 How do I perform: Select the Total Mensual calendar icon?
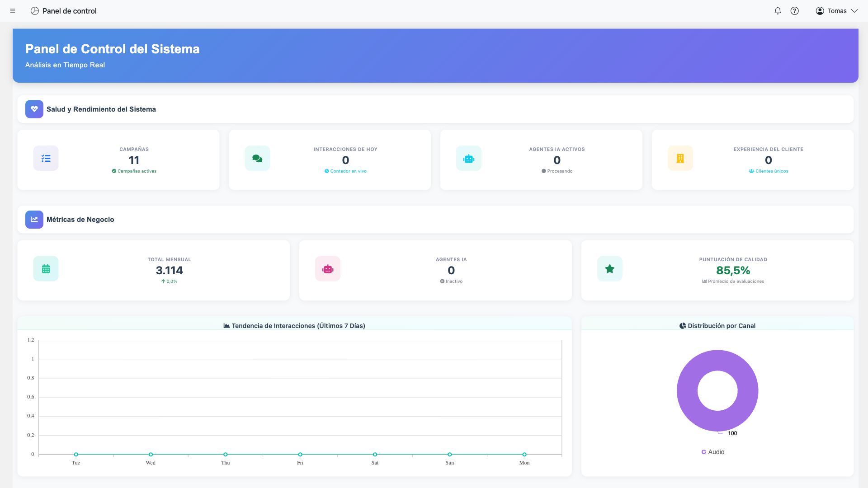click(46, 268)
